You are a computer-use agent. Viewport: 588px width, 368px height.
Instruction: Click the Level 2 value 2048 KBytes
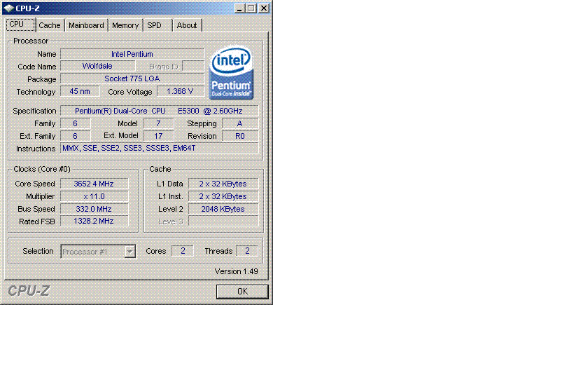pyautogui.click(x=223, y=209)
